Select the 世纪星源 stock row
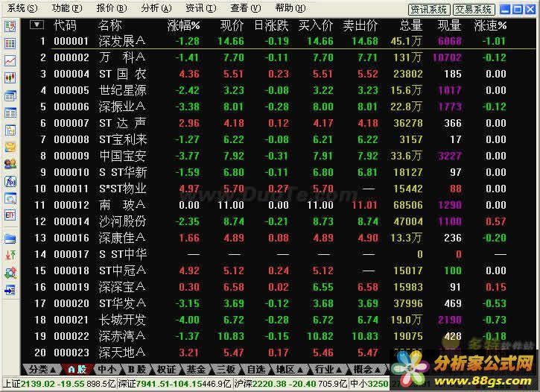540x392 pixels. 279,90
